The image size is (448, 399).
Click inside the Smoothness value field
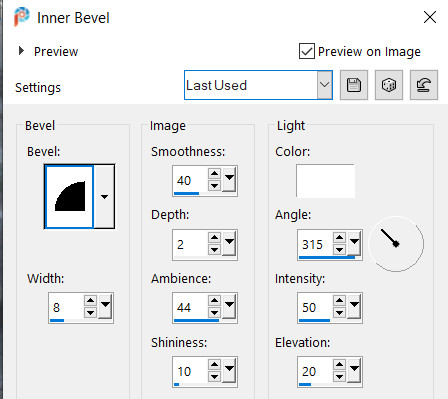(190, 180)
